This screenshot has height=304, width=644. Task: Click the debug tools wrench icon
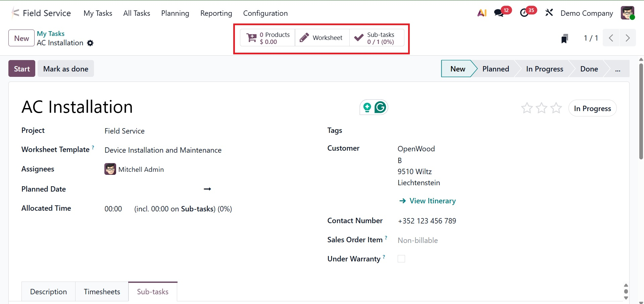(x=549, y=13)
